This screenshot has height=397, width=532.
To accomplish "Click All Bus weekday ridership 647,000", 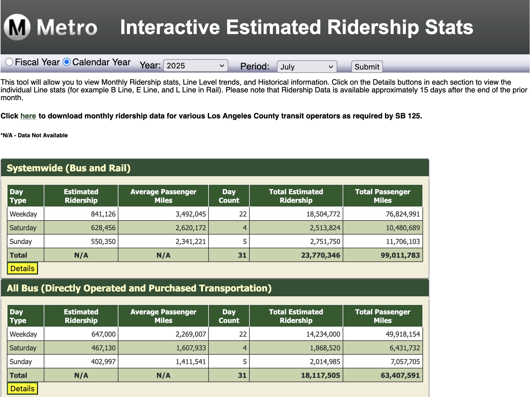I will [x=103, y=334].
